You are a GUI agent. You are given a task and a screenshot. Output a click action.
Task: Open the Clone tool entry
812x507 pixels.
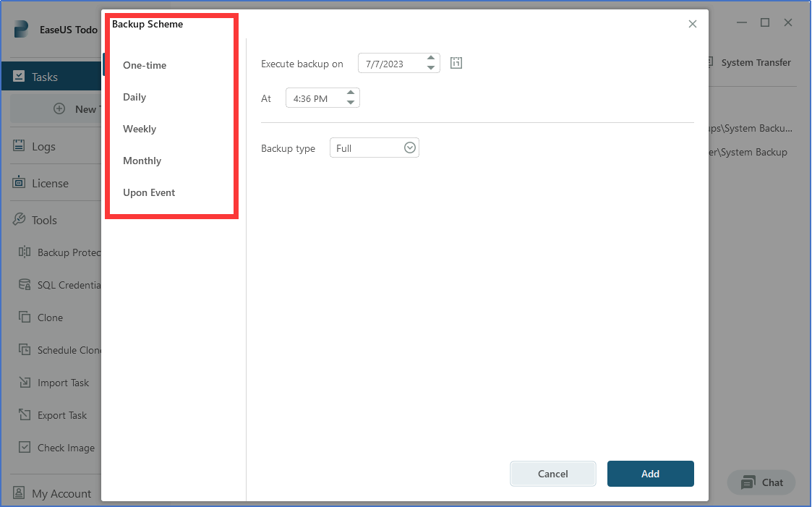tap(50, 318)
